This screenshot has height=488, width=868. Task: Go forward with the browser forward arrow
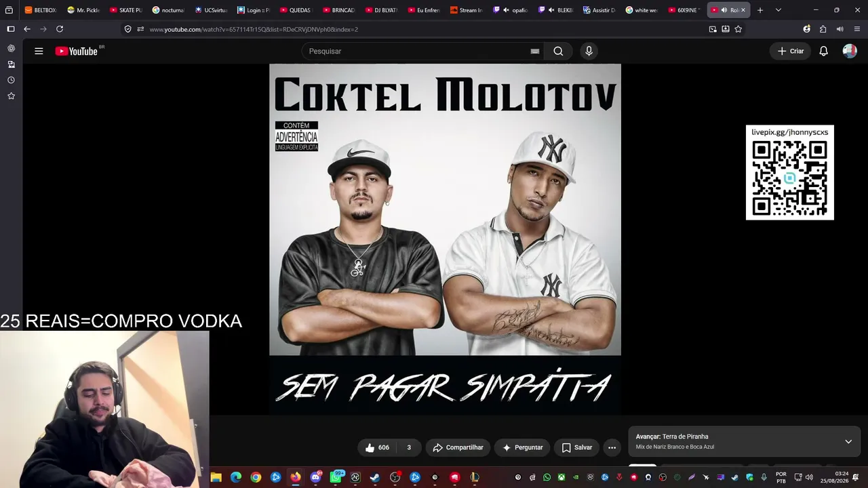click(43, 29)
